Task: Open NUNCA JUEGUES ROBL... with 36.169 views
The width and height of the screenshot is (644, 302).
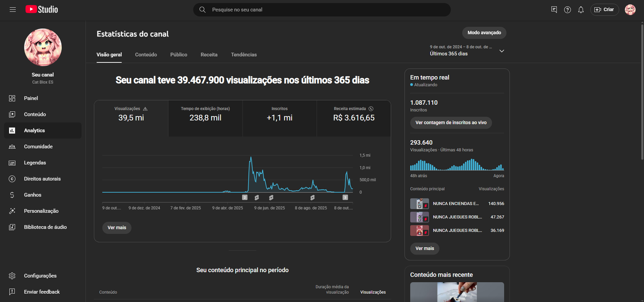Action: click(x=457, y=231)
